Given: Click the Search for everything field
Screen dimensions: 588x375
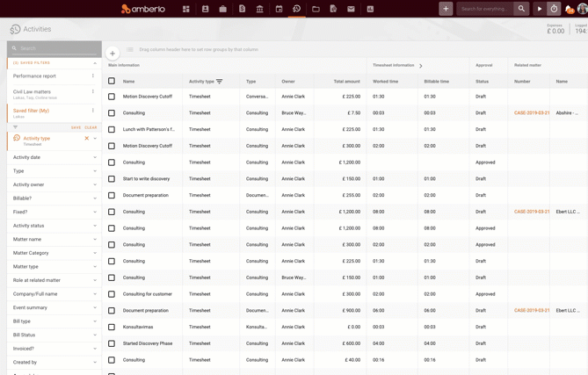Looking at the screenshot, I should pyautogui.click(x=486, y=9).
